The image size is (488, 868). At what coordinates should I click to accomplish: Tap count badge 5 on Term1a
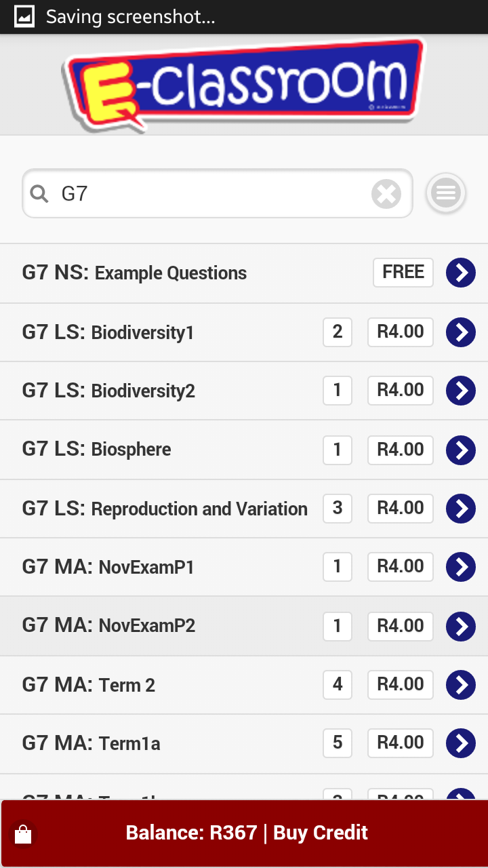(x=338, y=743)
